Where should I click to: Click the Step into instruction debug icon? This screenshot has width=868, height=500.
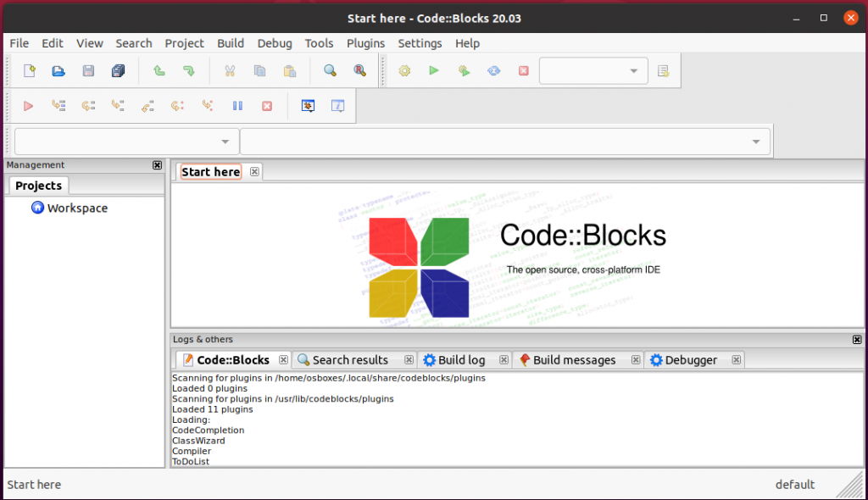pos(208,106)
